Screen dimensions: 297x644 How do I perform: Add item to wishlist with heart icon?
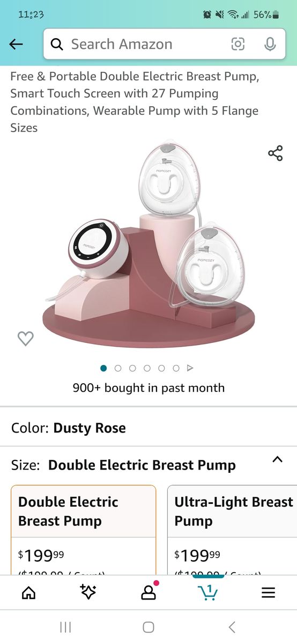coord(25,338)
